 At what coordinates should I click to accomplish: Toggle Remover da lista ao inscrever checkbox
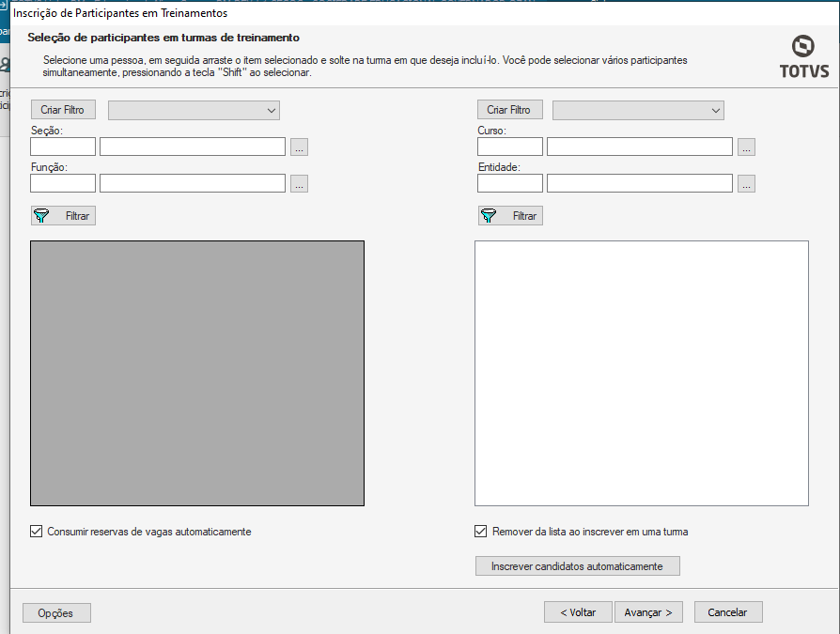pos(481,532)
